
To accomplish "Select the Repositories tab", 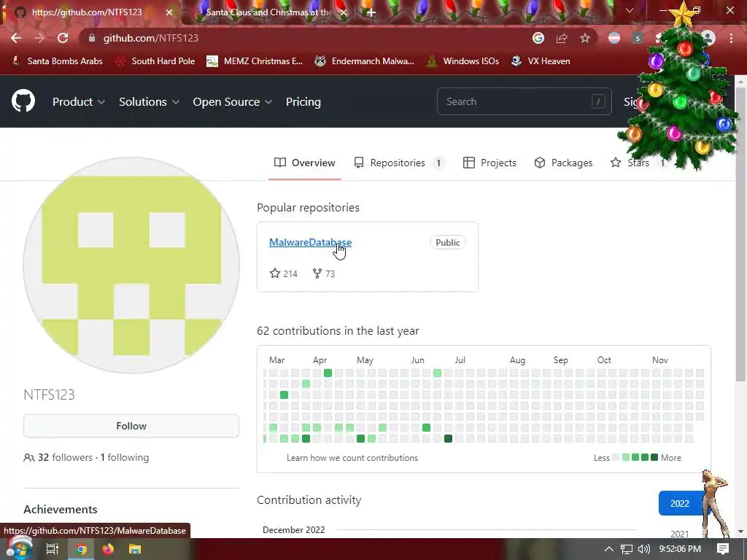I will pyautogui.click(x=399, y=163).
